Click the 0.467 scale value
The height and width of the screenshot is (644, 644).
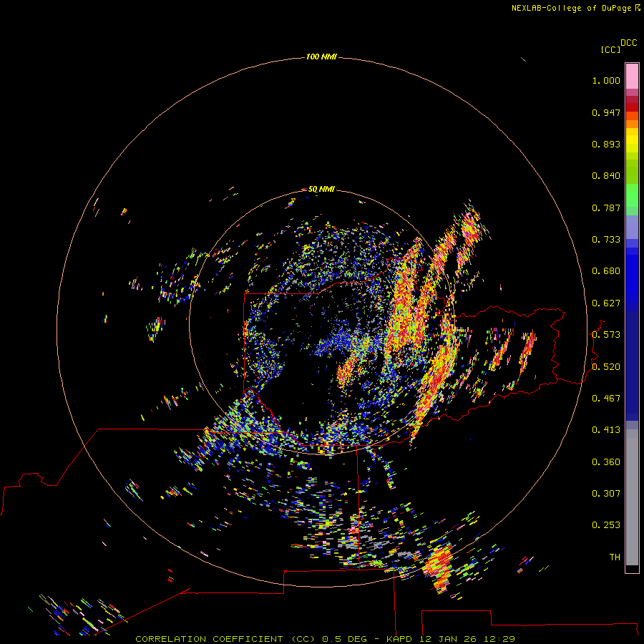[606, 399]
